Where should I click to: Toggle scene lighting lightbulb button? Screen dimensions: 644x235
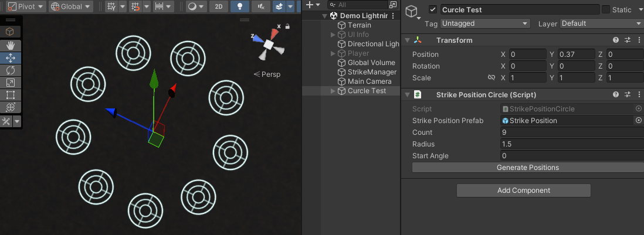(239, 7)
